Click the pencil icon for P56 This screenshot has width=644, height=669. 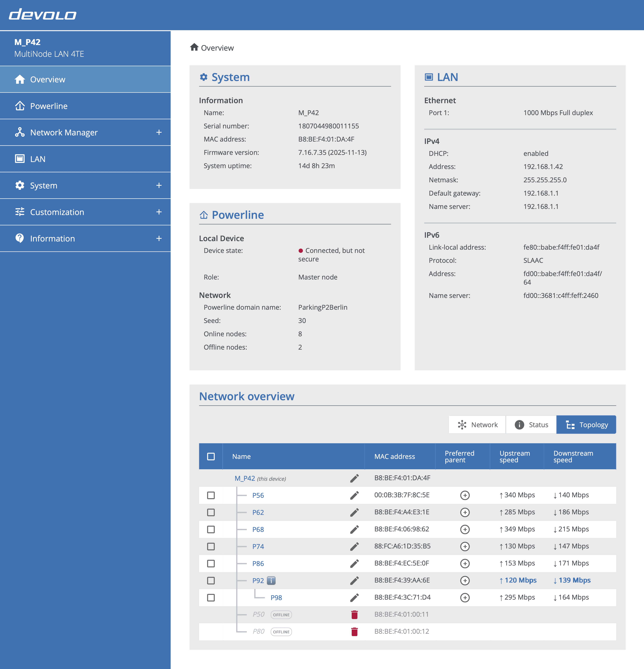[354, 495]
